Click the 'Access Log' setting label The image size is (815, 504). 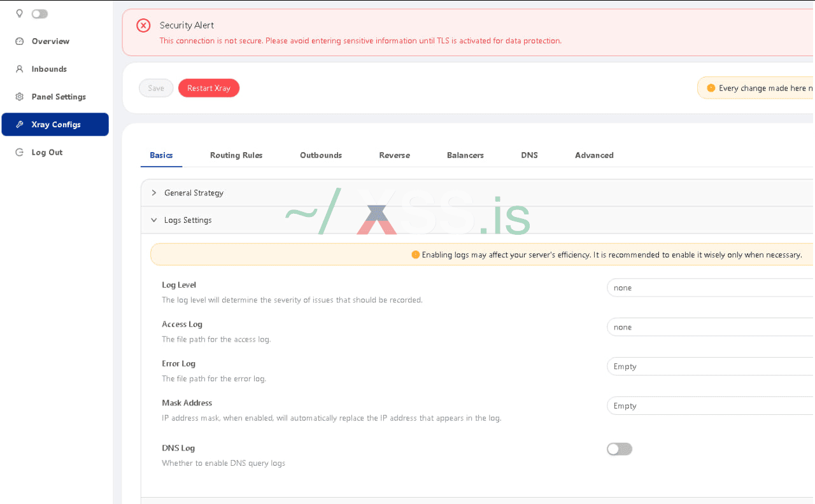coord(182,325)
